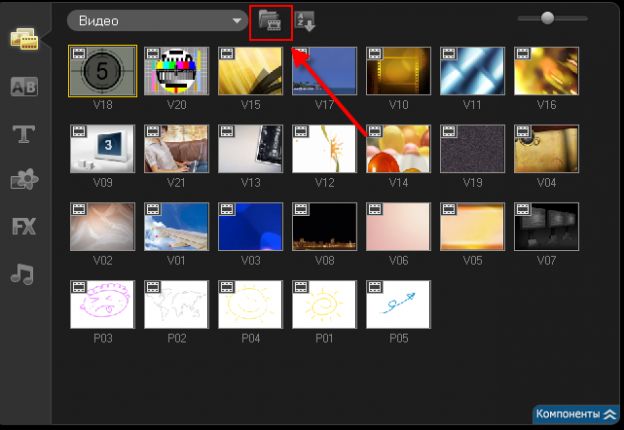Select the V07 grayscale thumbnail
This screenshot has width=624, height=430.
[x=546, y=227]
